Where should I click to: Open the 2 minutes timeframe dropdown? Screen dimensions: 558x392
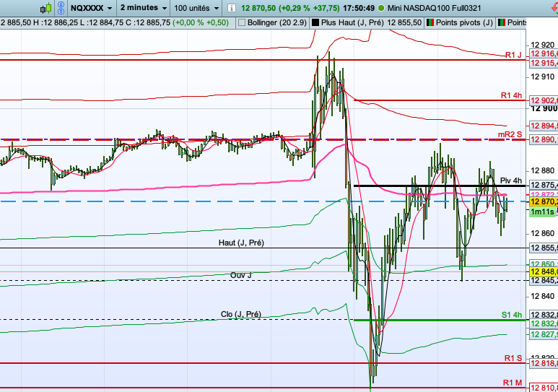(144, 8)
